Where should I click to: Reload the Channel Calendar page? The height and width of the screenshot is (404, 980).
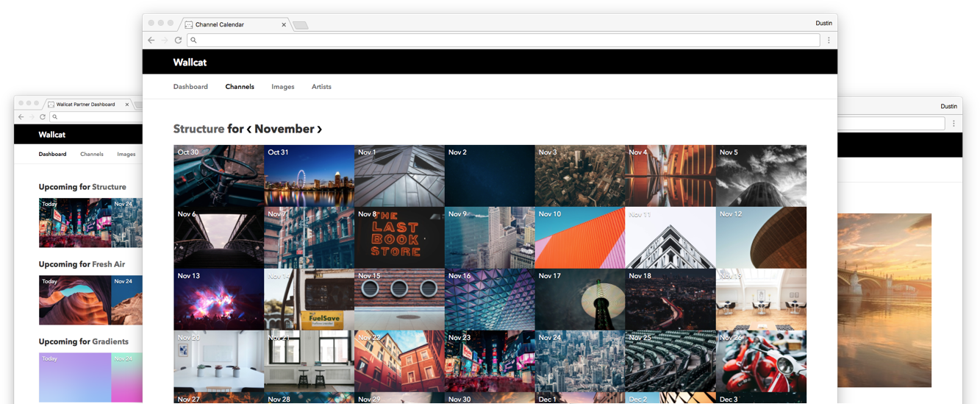click(x=178, y=40)
